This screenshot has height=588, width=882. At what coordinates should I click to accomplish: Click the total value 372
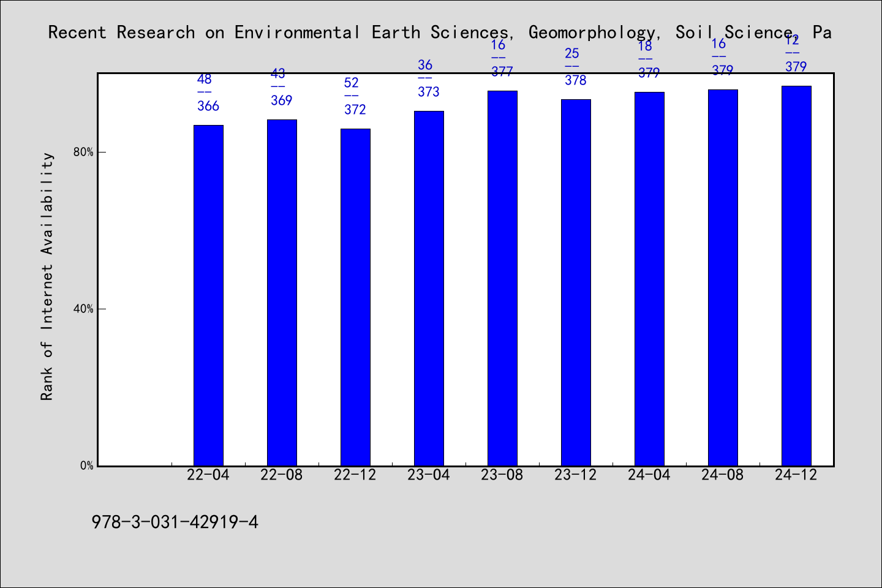point(355,110)
